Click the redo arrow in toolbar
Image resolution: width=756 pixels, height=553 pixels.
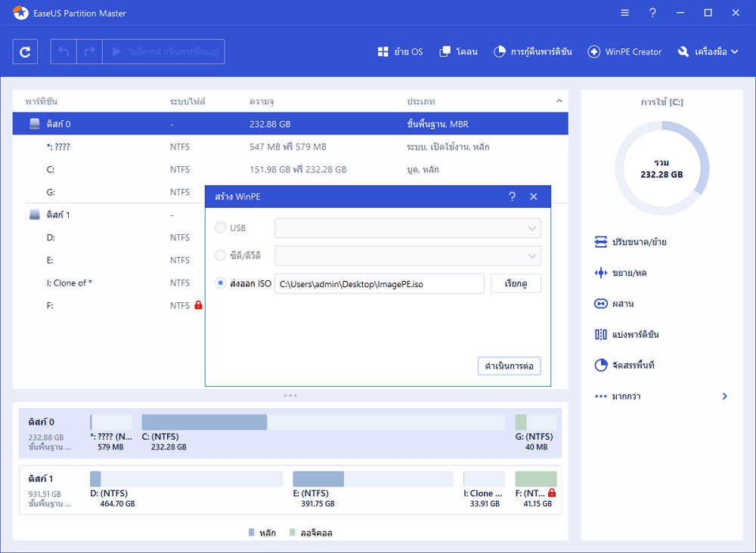(x=90, y=51)
